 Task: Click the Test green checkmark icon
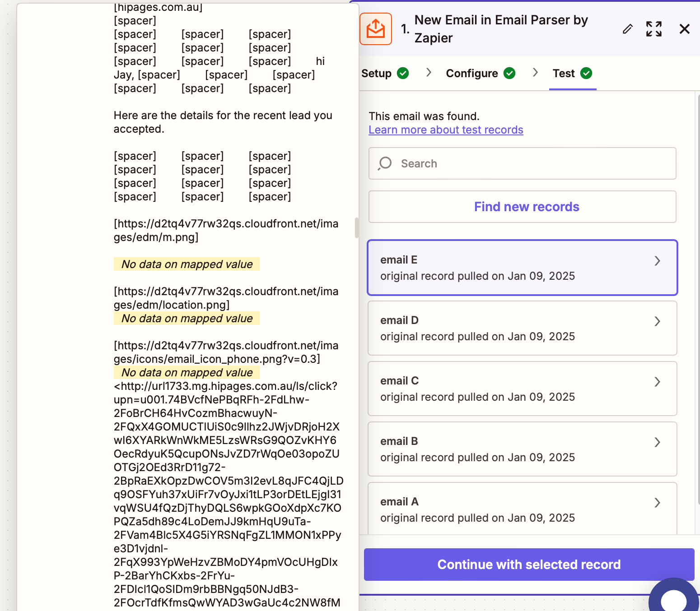tap(586, 73)
